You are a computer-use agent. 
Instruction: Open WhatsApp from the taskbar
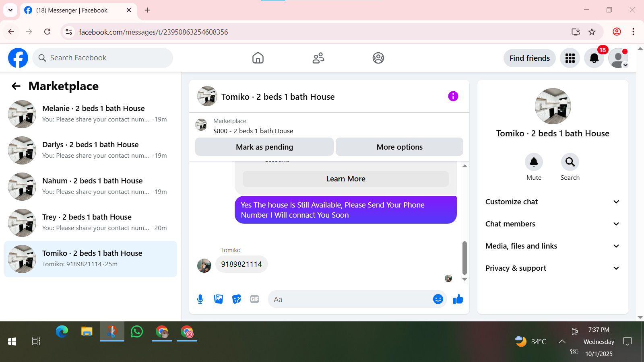137,332
